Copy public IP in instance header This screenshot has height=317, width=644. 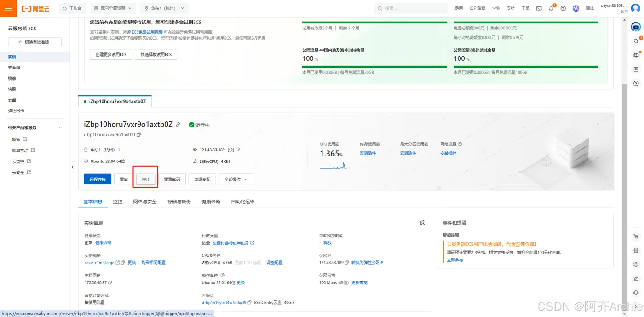coord(238,150)
